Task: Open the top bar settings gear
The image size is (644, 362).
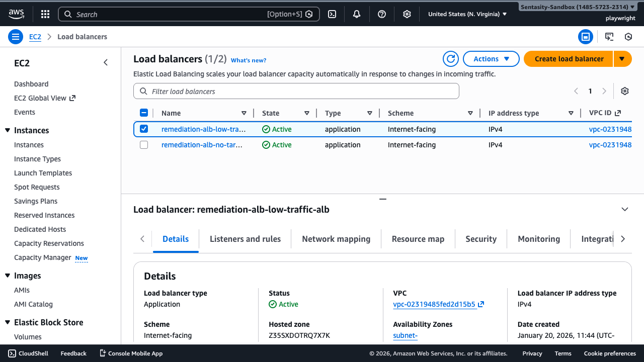Action: [x=407, y=14]
